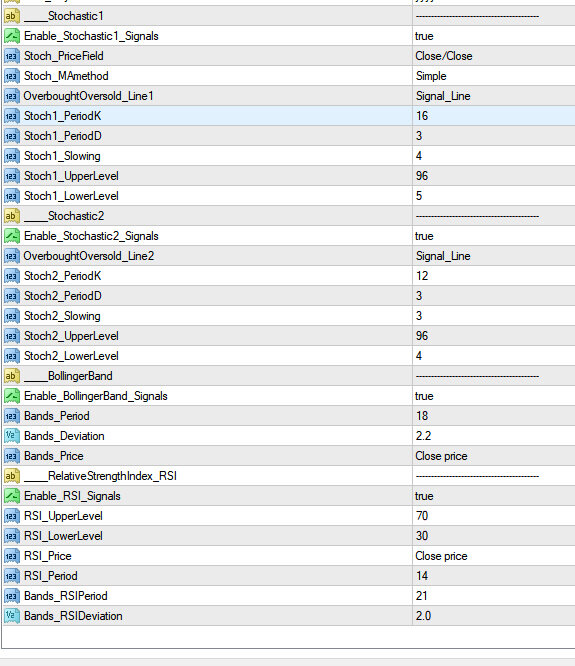This screenshot has height=666, width=575.
Task: Click the Stoch2_LowerLevel value 4
Action: 419,356
